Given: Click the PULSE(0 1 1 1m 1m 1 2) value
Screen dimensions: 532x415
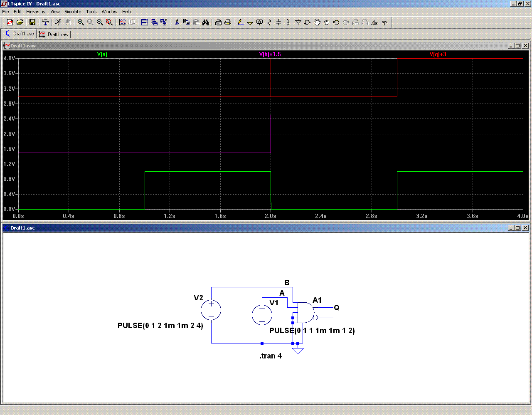Looking at the screenshot, I should coord(312,331).
